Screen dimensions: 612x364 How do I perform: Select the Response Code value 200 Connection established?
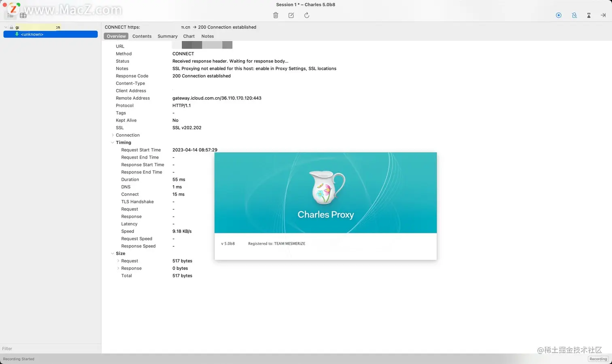(202, 76)
